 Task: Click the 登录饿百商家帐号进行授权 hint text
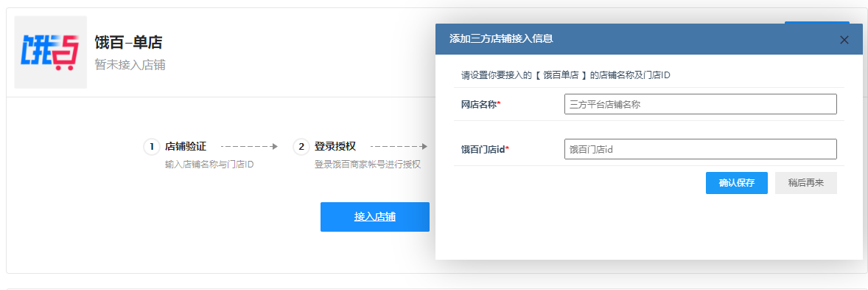click(x=368, y=165)
